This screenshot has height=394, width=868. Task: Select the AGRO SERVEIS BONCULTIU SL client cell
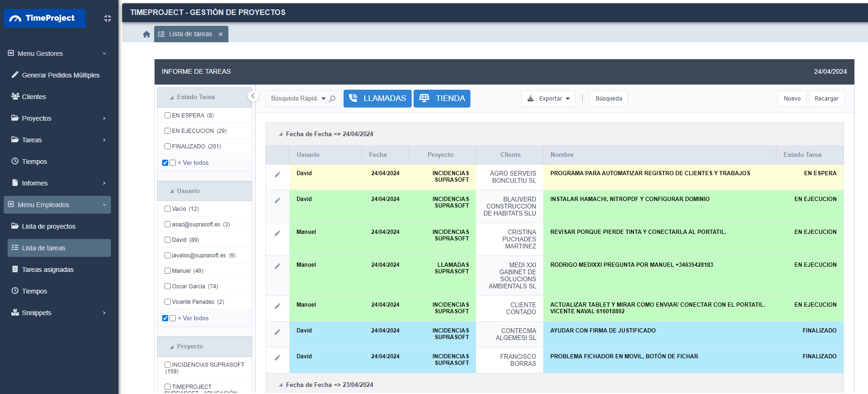pos(510,177)
